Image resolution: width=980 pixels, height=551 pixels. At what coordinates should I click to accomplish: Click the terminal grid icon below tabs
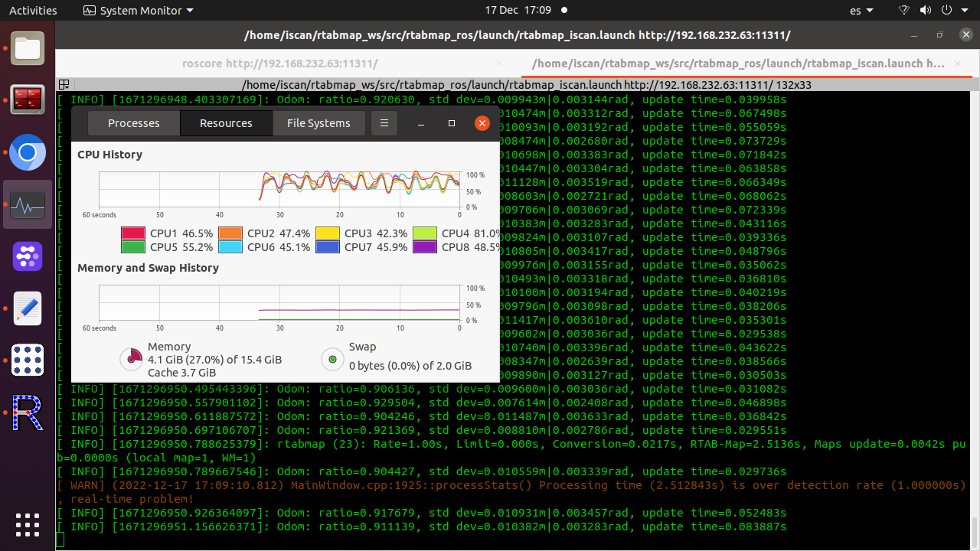click(x=64, y=85)
